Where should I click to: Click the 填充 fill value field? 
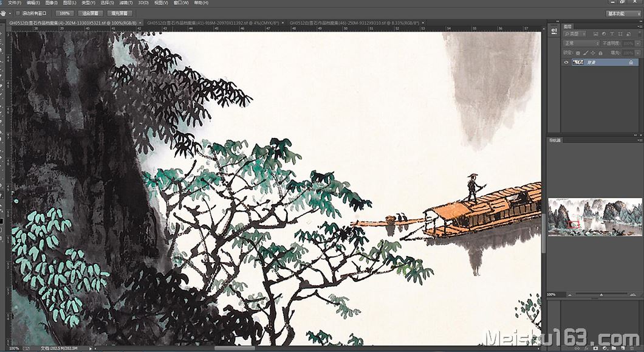pyautogui.click(x=627, y=53)
